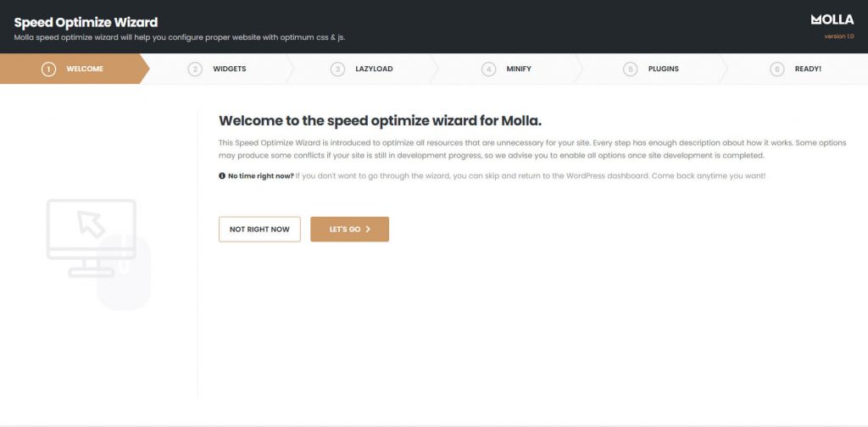Open the Welcome step tab

tap(75, 69)
